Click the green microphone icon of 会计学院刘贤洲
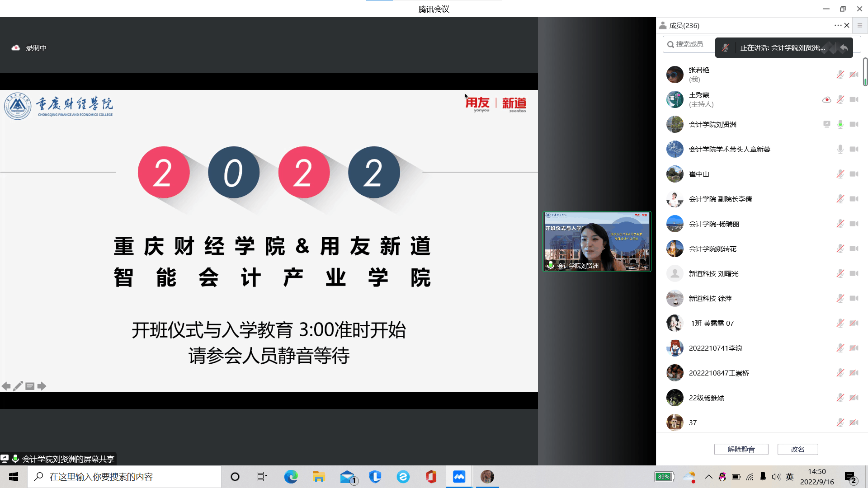This screenshot has height=488, width=868. tap(840, 124)
